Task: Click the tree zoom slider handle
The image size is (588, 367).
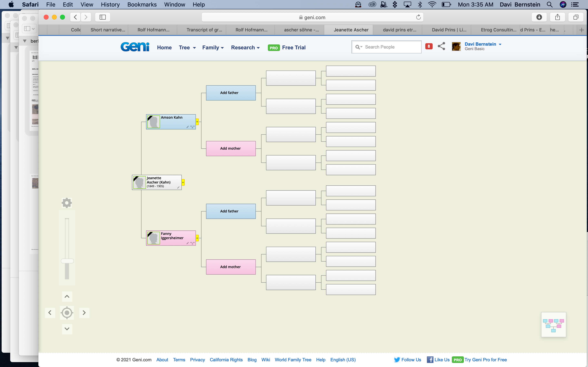Action: (x=67, y=261)
